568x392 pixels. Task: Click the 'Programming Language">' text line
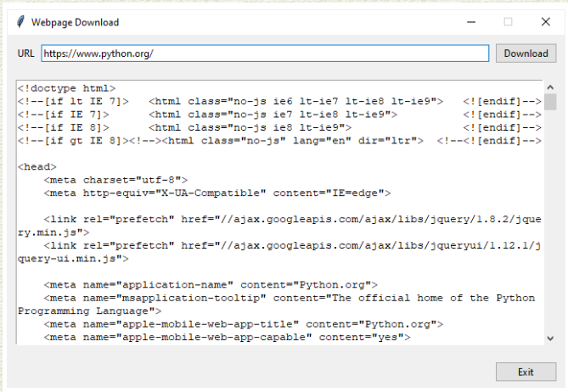tap(90, 311)
